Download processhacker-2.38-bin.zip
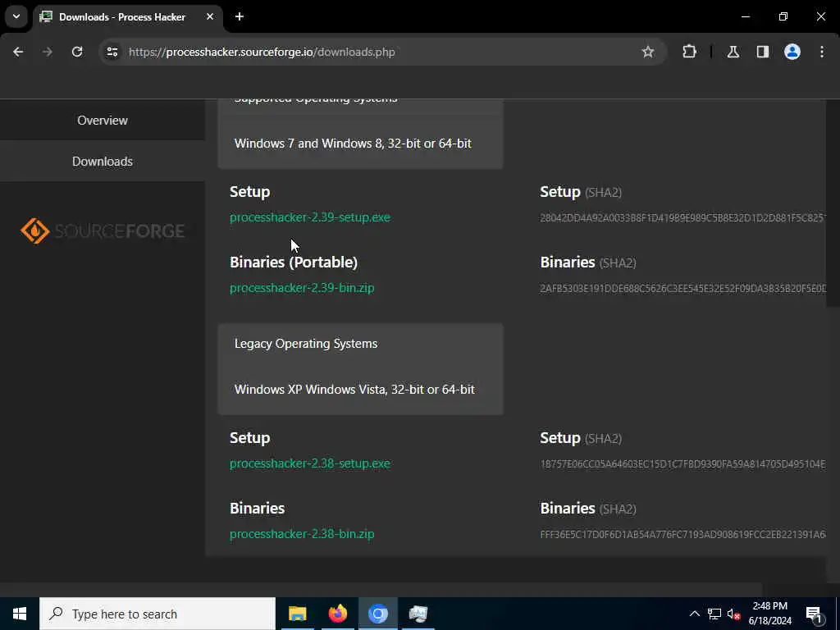The width and height of the screenshot is (840, 630). (x=302, y=534)
